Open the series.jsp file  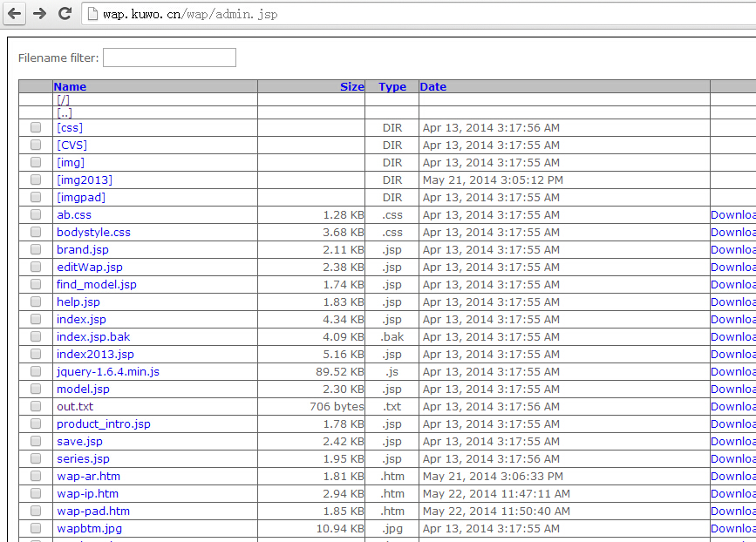pos(83,458)
